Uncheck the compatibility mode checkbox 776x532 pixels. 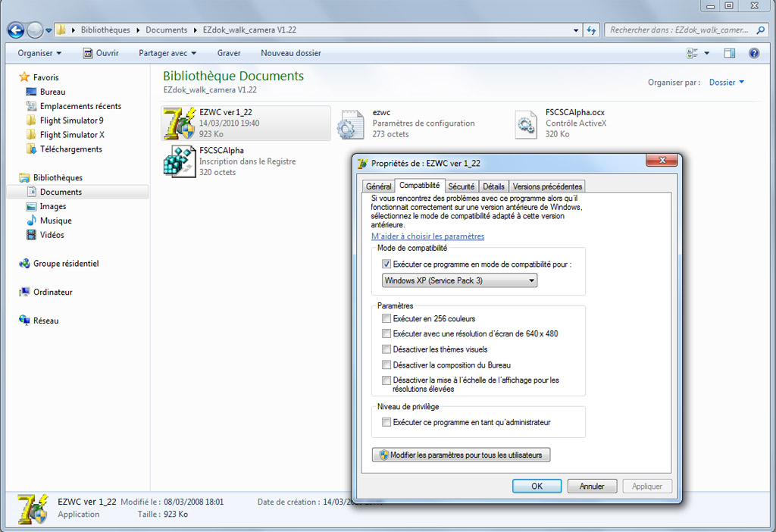(x=386, y=264)
